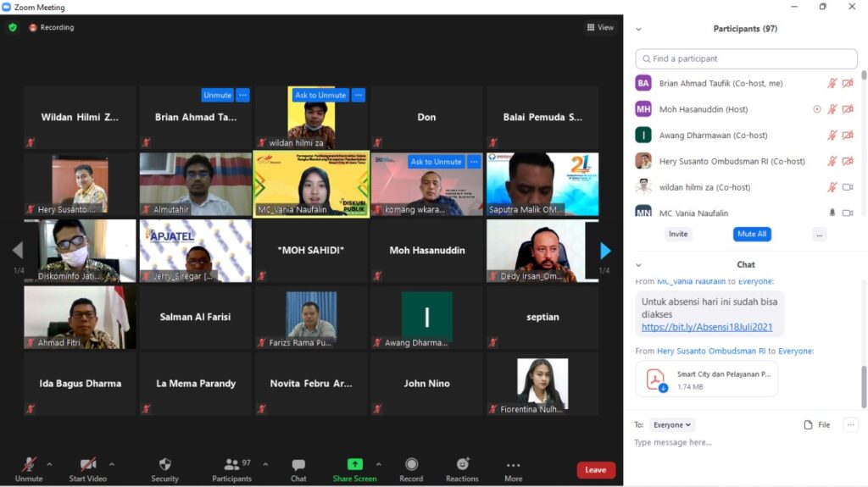Open the 'To: Everyone' recipient dropdown
This screenshot has height=487, width=868.
(x=672, y=425)
